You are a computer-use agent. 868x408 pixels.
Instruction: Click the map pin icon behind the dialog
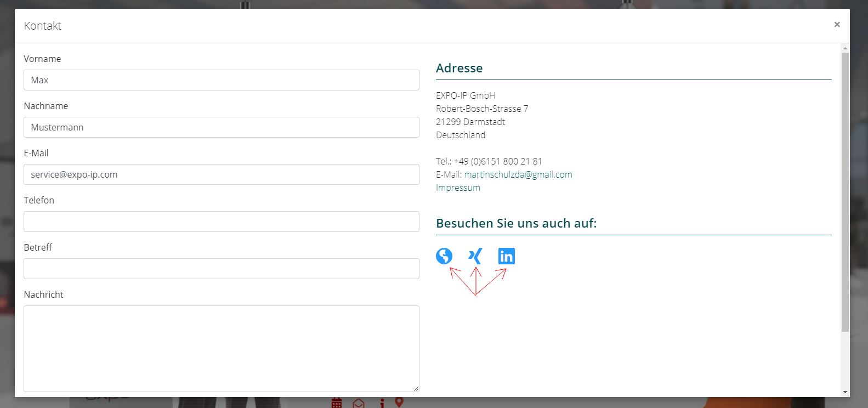[x=399, y=403]
